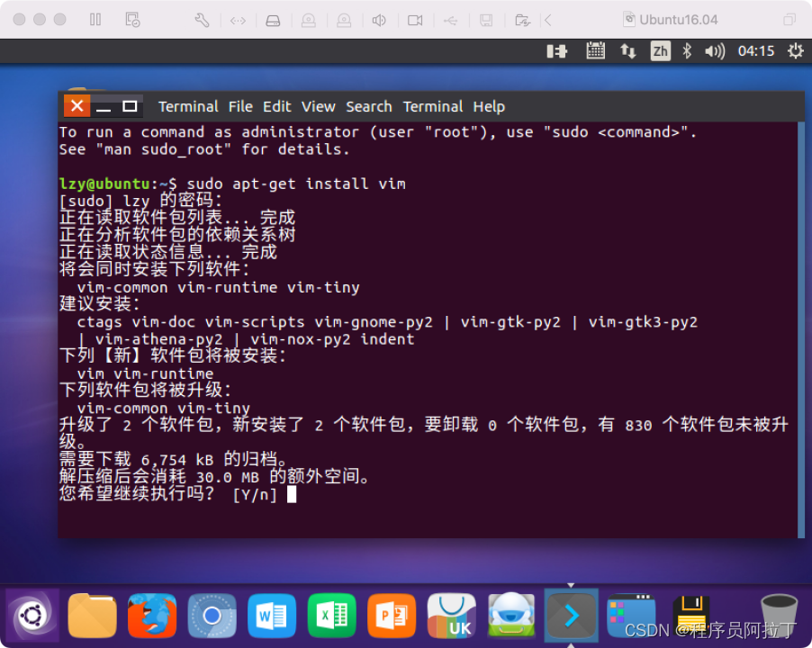This screenshot has width=812, height=648.
Task: Click the snapshot icon in the VM toolbar
Action: click(x=133, y=19)
